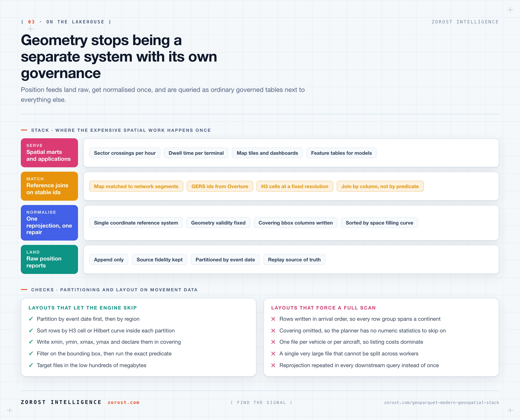Click the plus mark in the bottom-left corner

tap(10, 410)
